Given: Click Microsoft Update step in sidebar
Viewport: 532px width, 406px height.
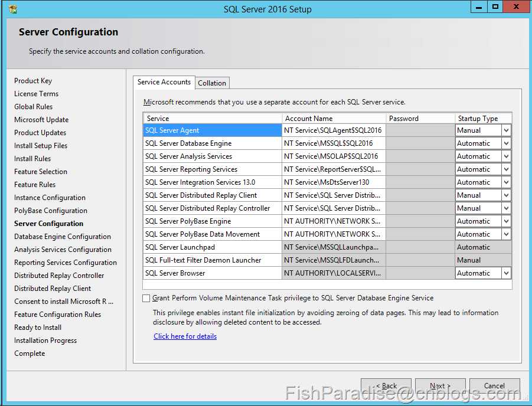Looking at the screenshot, I should [41, 120].
